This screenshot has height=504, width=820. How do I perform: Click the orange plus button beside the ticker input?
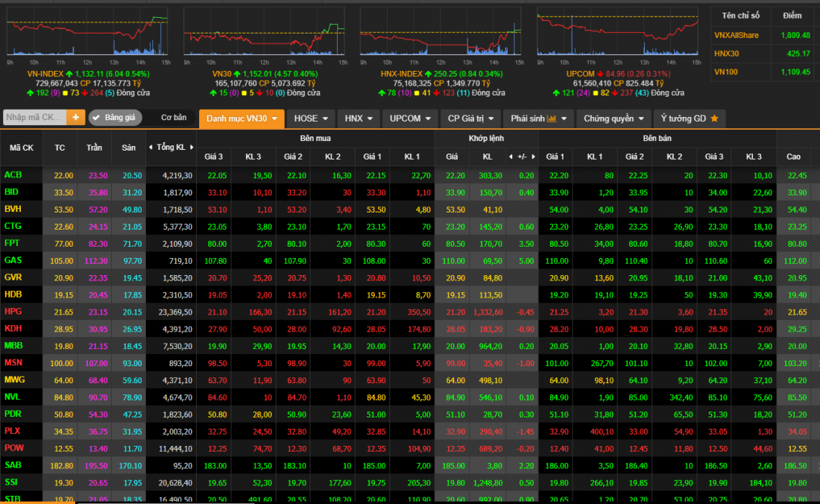76,118
